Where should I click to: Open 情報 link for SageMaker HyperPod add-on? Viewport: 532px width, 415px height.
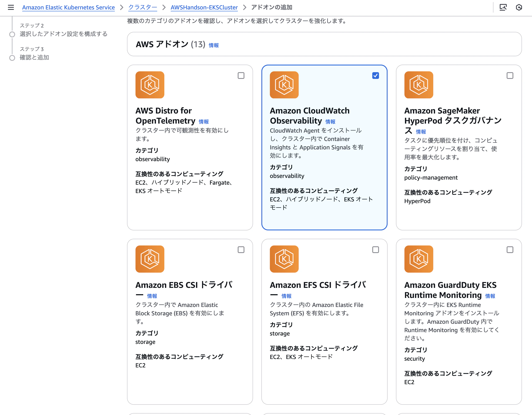[x=421, y=132]
